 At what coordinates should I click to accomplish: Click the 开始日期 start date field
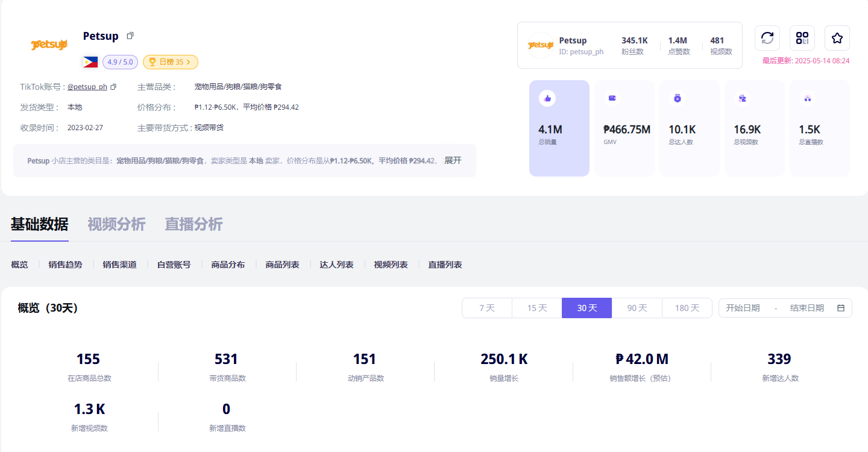click(743, 308)
